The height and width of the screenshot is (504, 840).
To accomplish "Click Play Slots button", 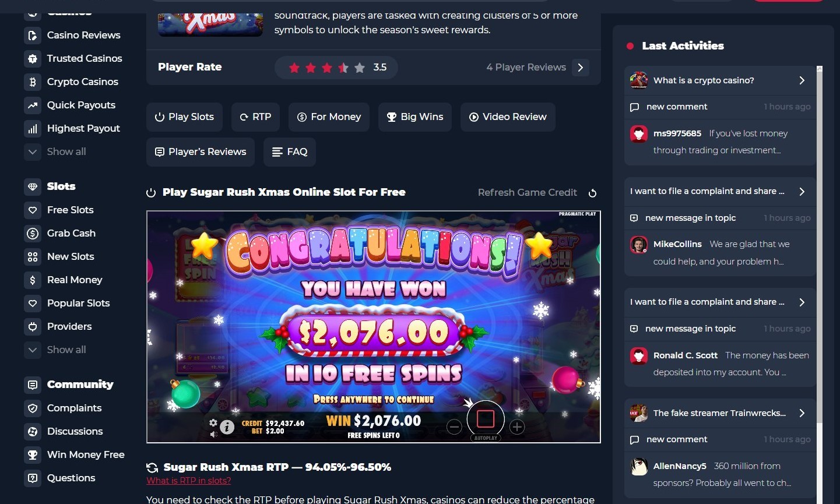I will click(x=184, y=117).
